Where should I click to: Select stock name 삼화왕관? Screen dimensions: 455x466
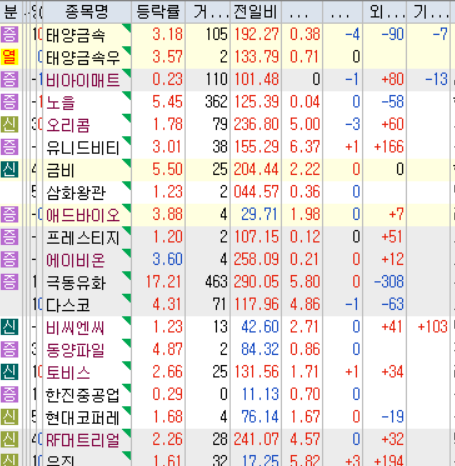[x=76, y=193]
